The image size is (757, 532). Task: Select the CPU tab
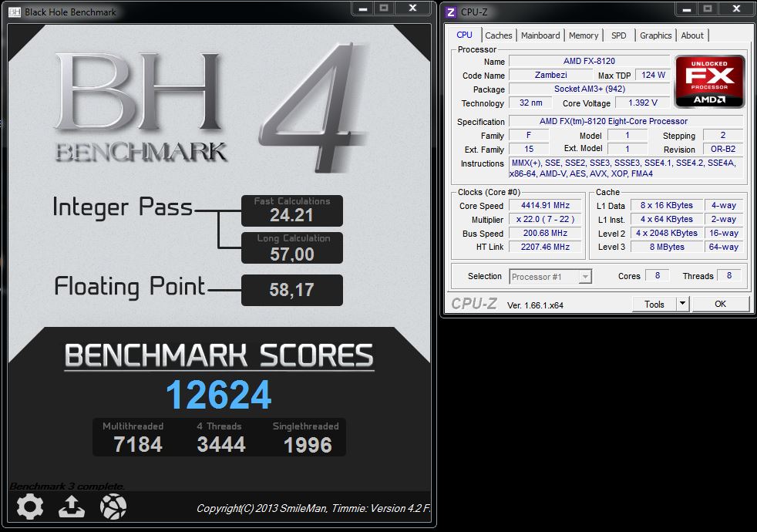click(464, 35)
